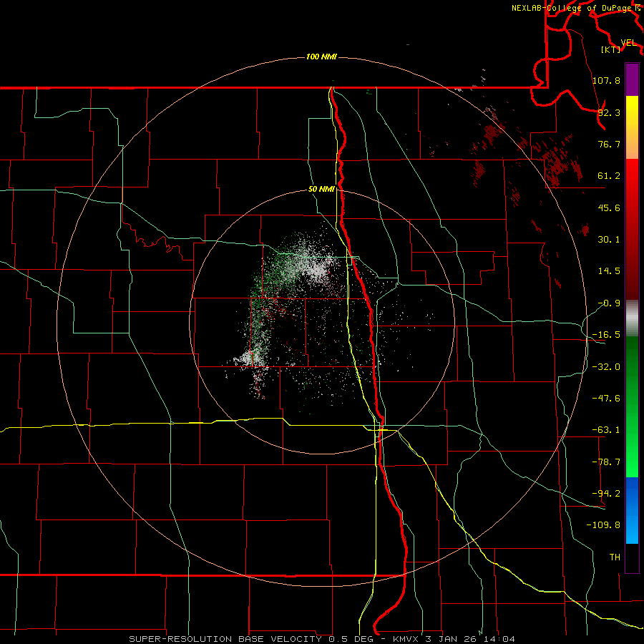Click the 45.6 legend value
Image resolution: width=644 pixels, height=644 pixels.
(x=609, y=208)
